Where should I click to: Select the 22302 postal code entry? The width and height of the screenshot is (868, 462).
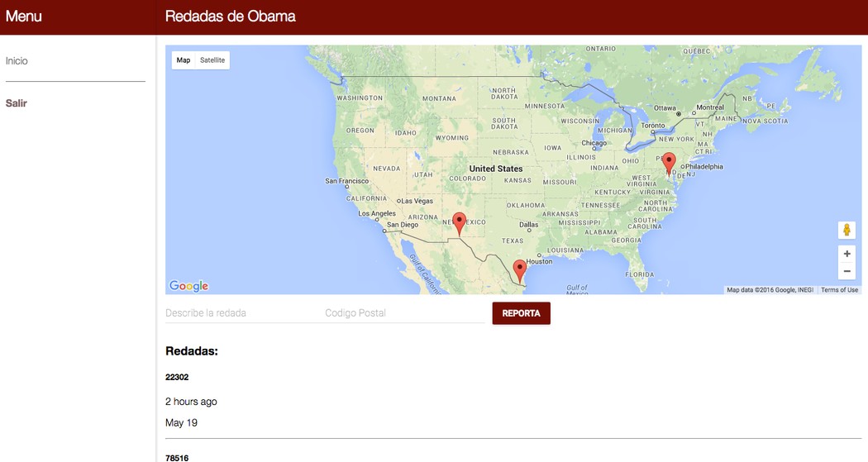[x=177, y=378]
